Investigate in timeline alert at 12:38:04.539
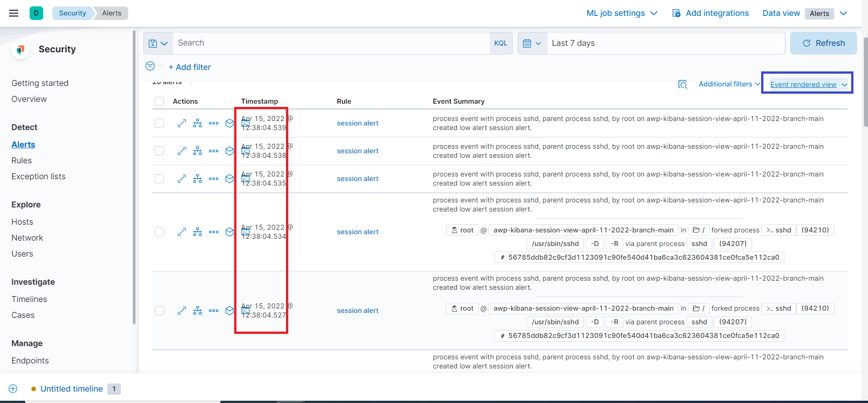868x403 pixels. tap(230, 123)
